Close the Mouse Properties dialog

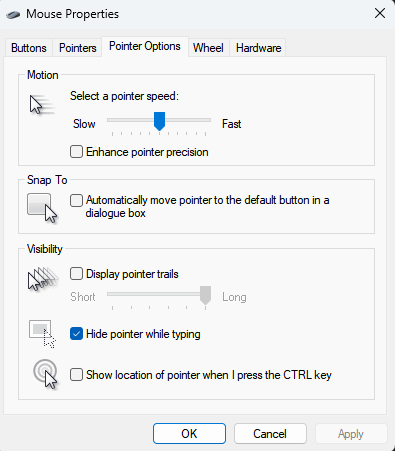380,14
